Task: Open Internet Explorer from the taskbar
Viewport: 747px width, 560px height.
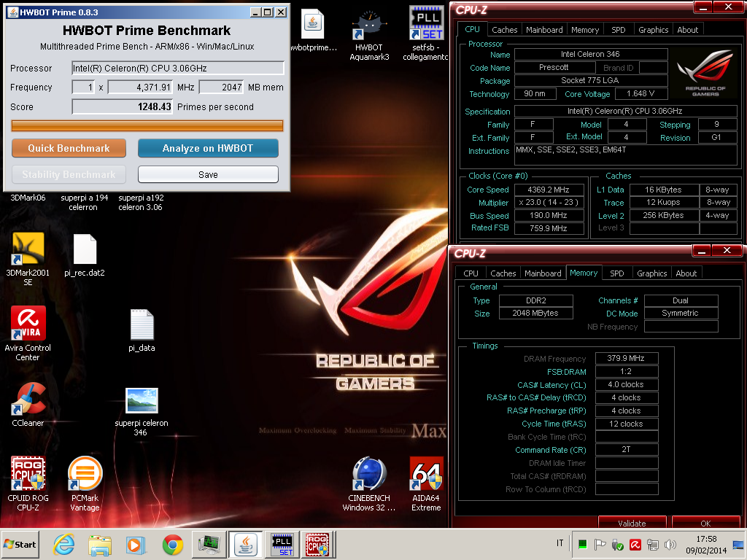Action: 64,544
